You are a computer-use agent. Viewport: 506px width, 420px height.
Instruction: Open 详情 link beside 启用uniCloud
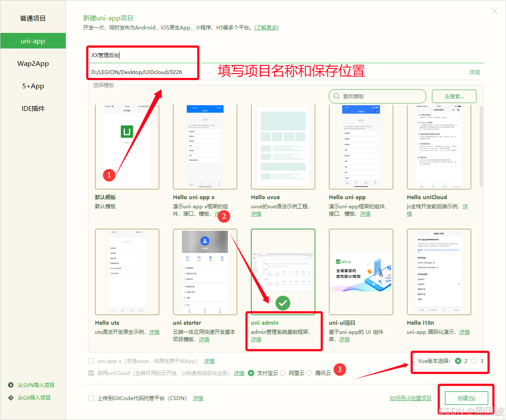point(239,373)
